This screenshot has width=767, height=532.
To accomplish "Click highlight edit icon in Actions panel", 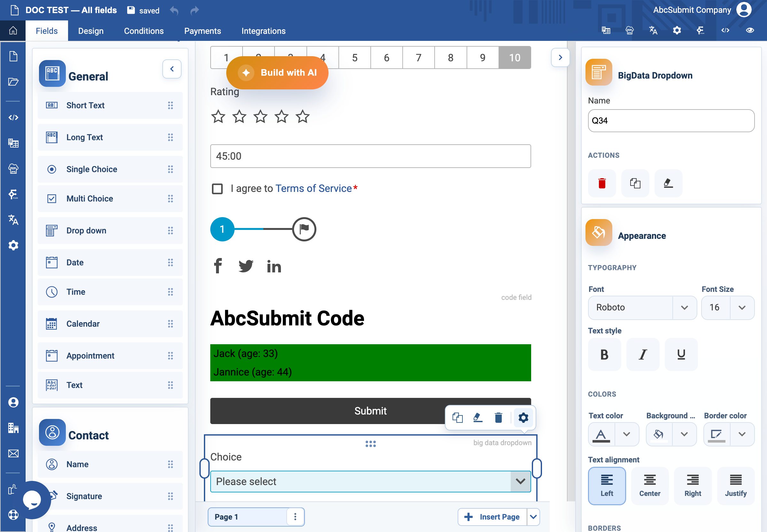I will point(668,183).
